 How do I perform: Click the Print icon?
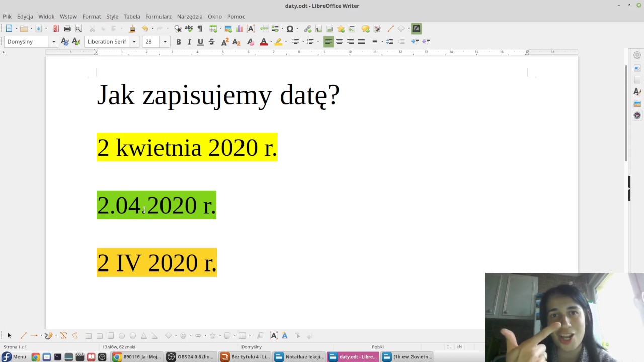pyautogui.click(x=67, y=29)
